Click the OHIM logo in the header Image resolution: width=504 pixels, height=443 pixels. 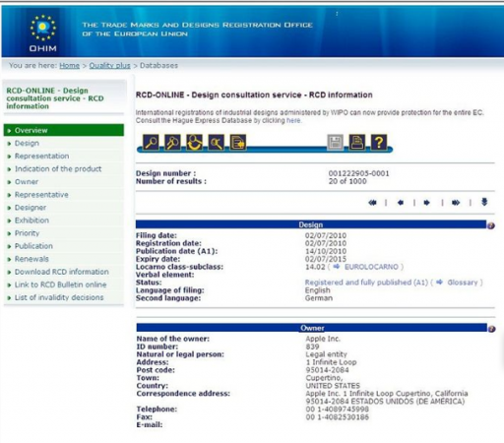click(43, 33)
